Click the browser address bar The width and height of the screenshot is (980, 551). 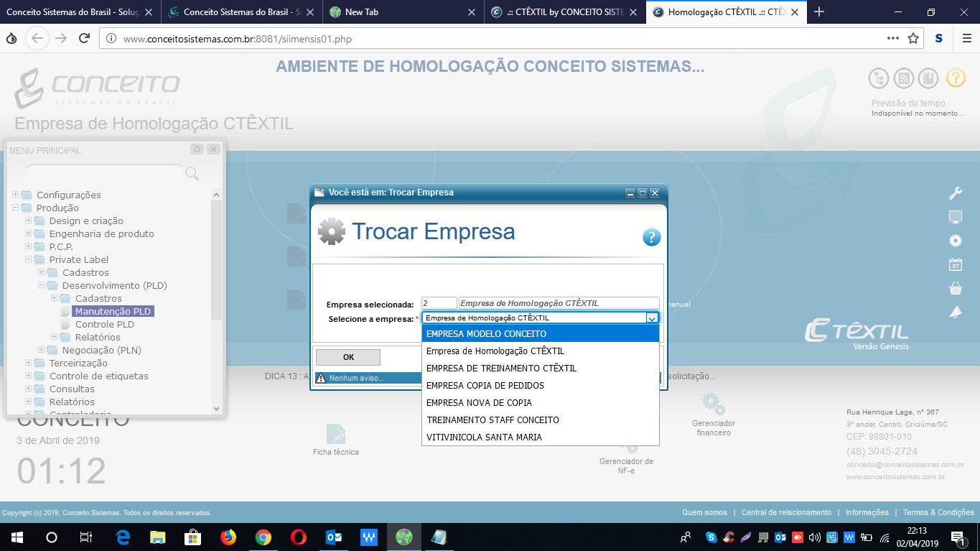click(x=495, y=39)
